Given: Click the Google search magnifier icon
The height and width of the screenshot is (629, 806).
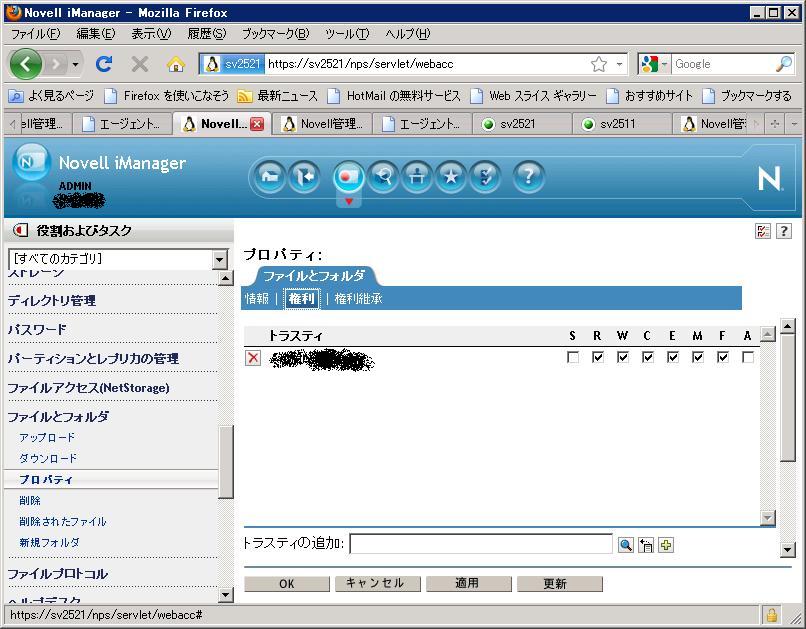Looking at the screenshot, I should (x=783, y=64).
